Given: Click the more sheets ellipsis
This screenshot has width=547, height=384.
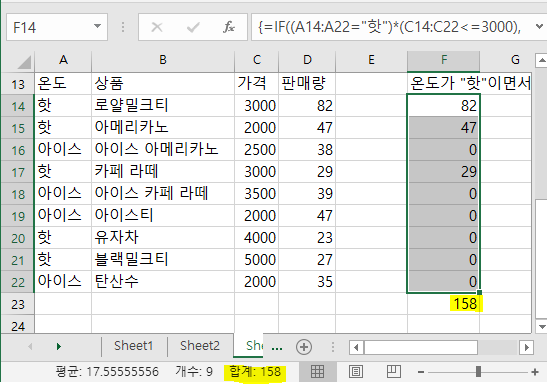Looking at the screenshot, I should (277, 348).
